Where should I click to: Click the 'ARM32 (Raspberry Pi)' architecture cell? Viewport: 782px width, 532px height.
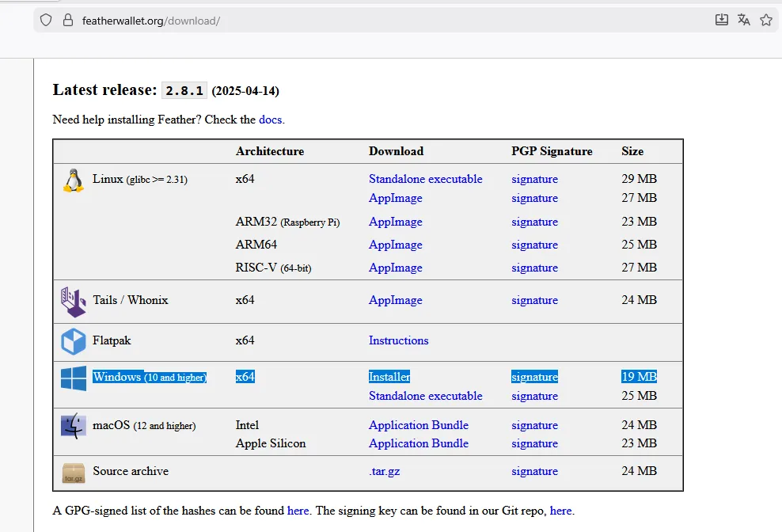coord(287,222)
